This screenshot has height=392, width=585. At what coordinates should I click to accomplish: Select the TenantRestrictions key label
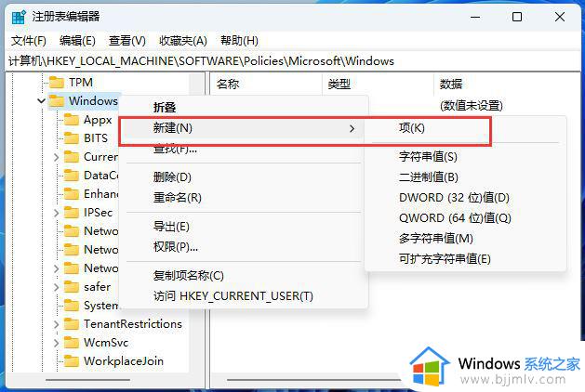pos(133,324)
